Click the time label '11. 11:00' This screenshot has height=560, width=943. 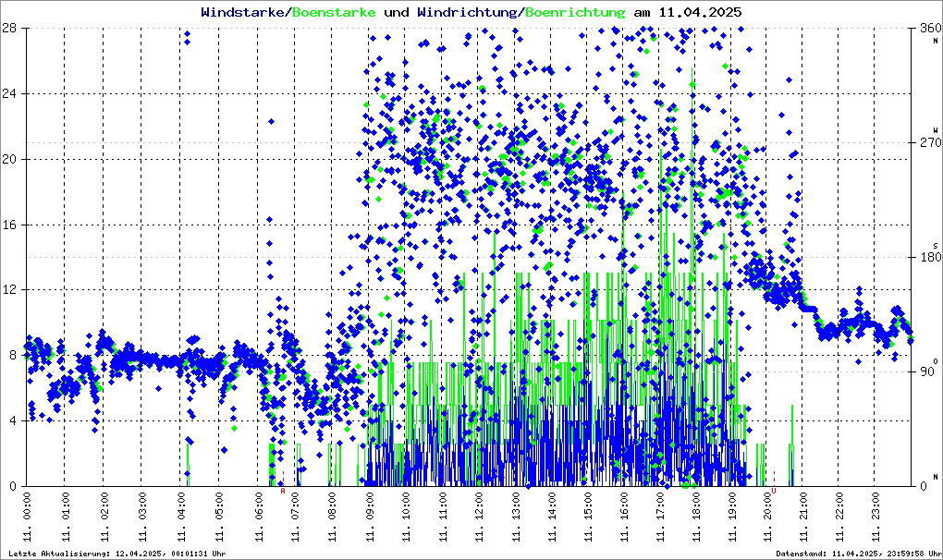pos(443,517)
